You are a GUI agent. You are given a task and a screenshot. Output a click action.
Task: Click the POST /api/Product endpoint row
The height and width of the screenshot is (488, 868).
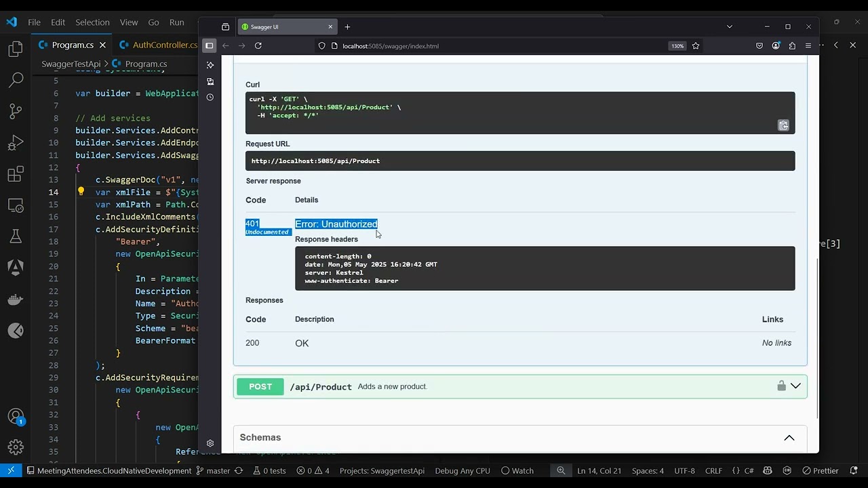coord(520,386)
